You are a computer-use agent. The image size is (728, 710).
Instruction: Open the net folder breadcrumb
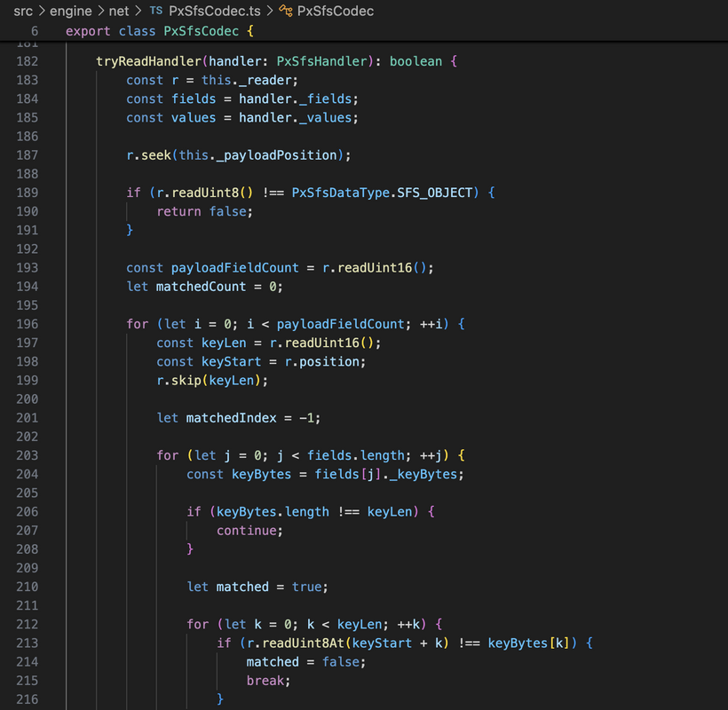click(119, 12)
